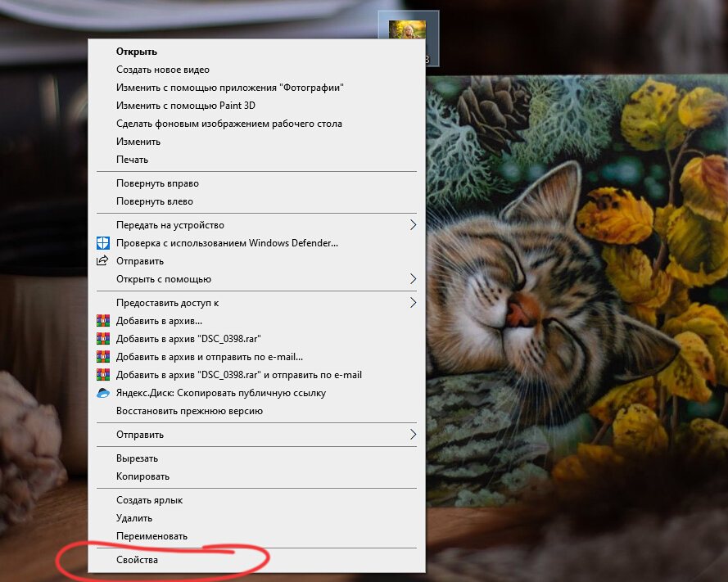Select Восстановить прежнюю версию
The image size is (728, 582).
click(x=256, y=411)
